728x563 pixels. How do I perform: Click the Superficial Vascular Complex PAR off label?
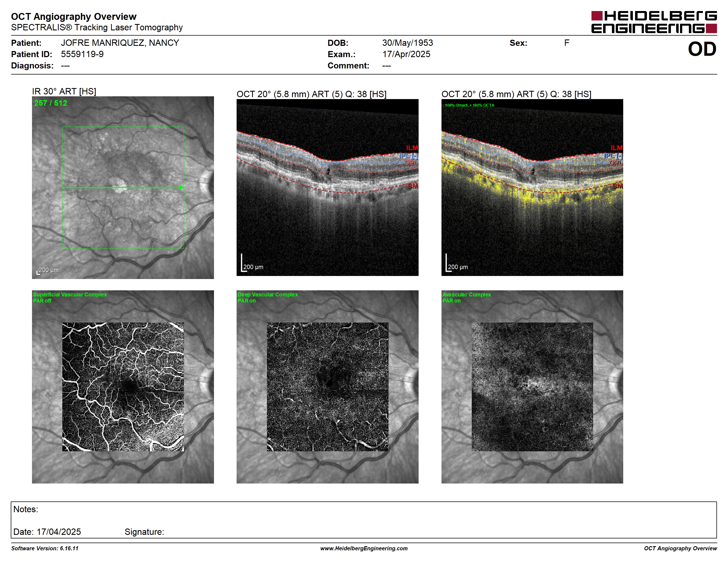pyautogui.click(x=70, y=298)
